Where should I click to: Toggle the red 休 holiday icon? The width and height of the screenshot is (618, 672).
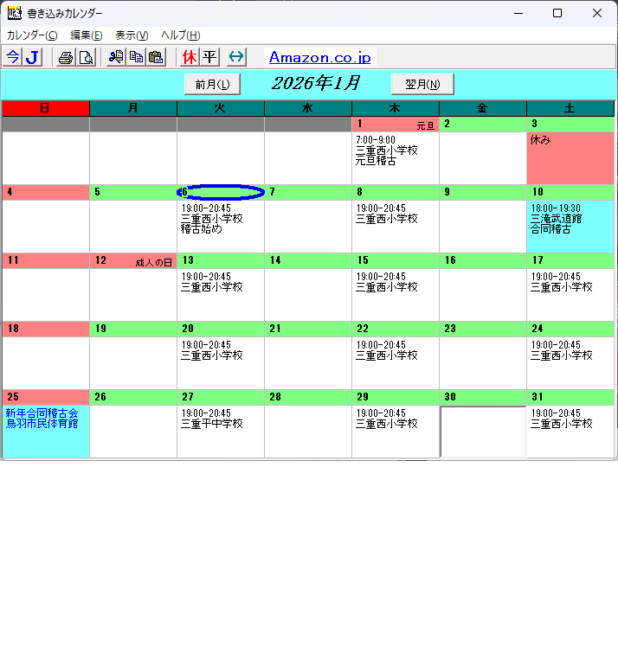190,57
